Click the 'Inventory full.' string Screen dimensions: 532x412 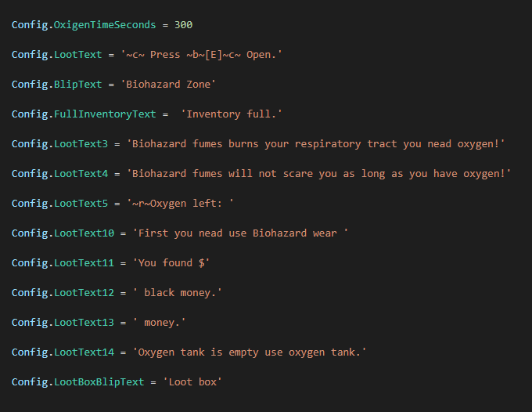(232, 114)
